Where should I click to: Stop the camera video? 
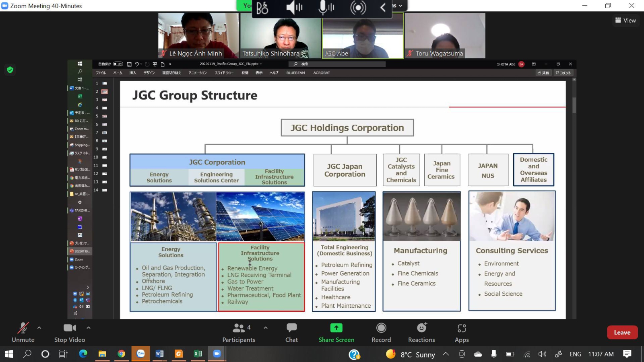pyautogui.click(x=69, y=328)
